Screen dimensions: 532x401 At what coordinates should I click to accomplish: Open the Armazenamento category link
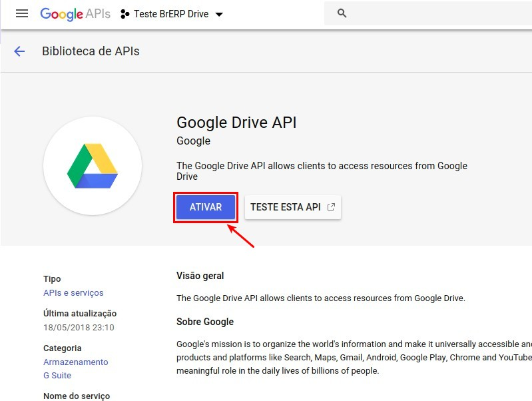(x=75, y=362)
